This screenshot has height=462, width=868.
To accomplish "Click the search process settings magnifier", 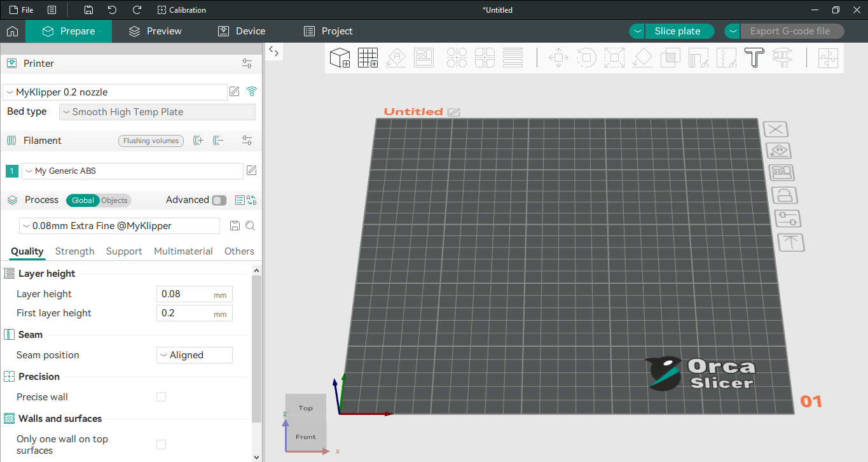I will (251, 226).
